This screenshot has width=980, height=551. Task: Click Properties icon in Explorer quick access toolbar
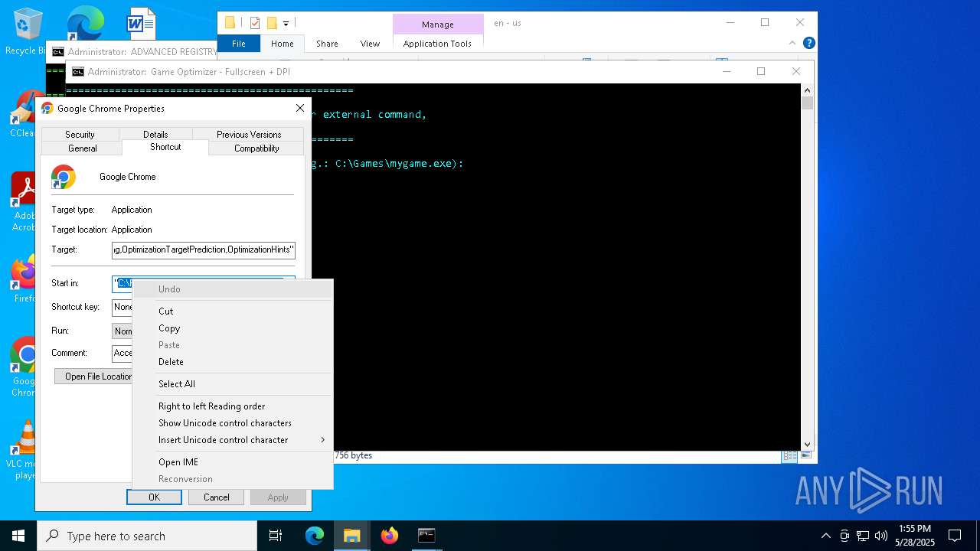click(x=255, y=23)
